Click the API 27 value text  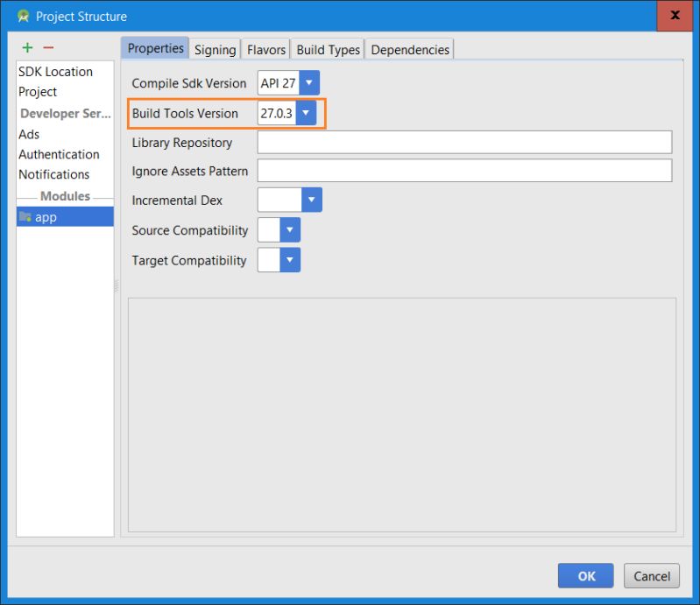[x=278, y=83]
